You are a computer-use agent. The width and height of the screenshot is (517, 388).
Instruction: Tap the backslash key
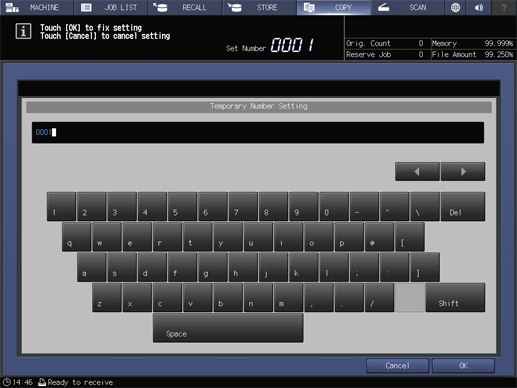(425, 206)
